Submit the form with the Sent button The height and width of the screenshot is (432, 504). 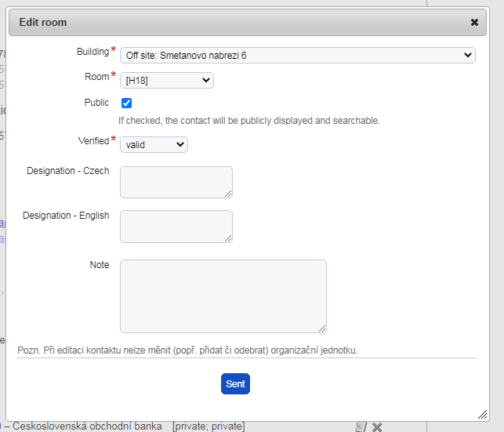235,384
